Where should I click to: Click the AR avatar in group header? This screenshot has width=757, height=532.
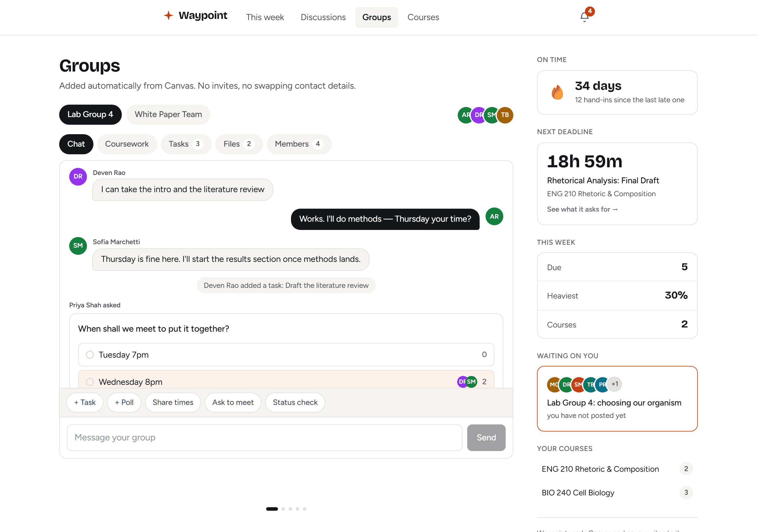(465, 115)
